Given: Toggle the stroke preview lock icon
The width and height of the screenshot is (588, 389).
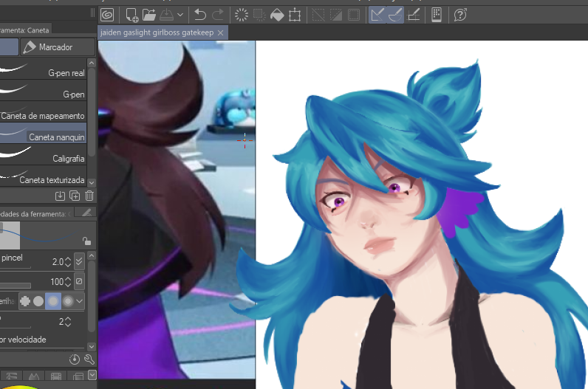Looking at the screenshot, I should click(86, 241).
